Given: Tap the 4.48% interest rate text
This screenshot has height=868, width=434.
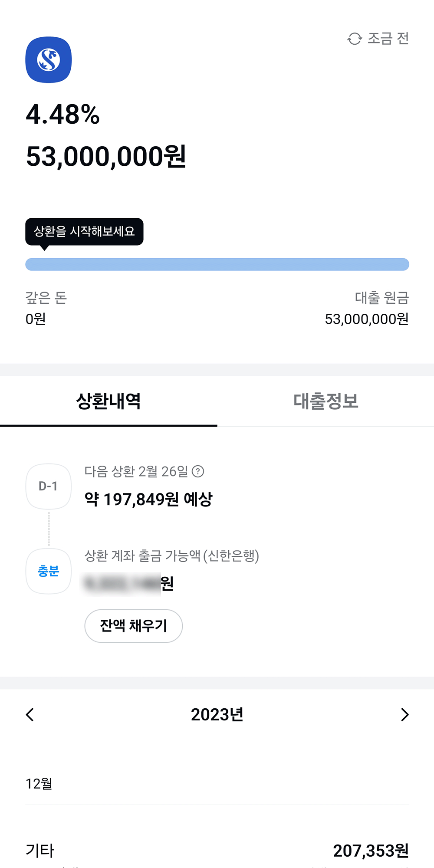Looking at the screenshot, I should [x=63, y=115].
